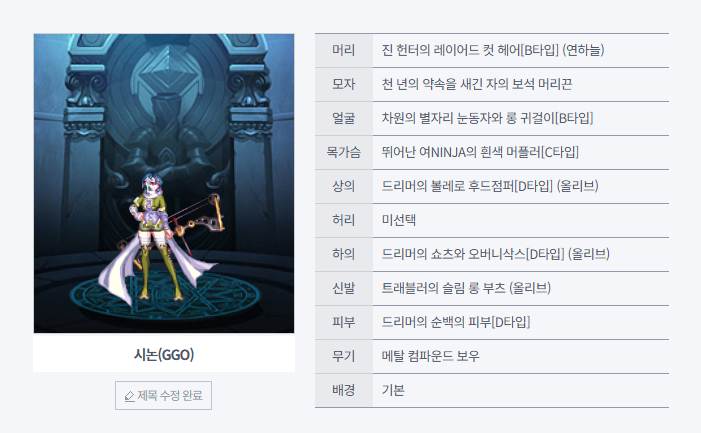Select the 얼굴 row label
701x433 pixels.
[x=343, y=118]
